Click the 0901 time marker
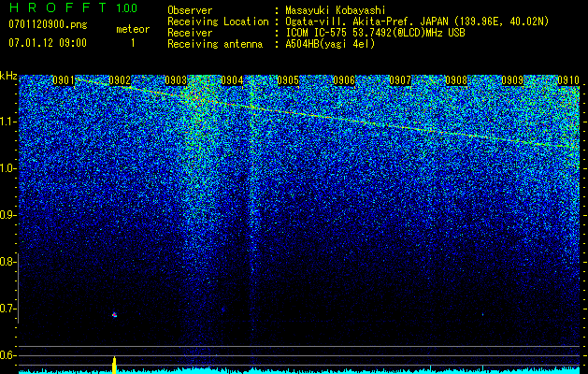 64,80
